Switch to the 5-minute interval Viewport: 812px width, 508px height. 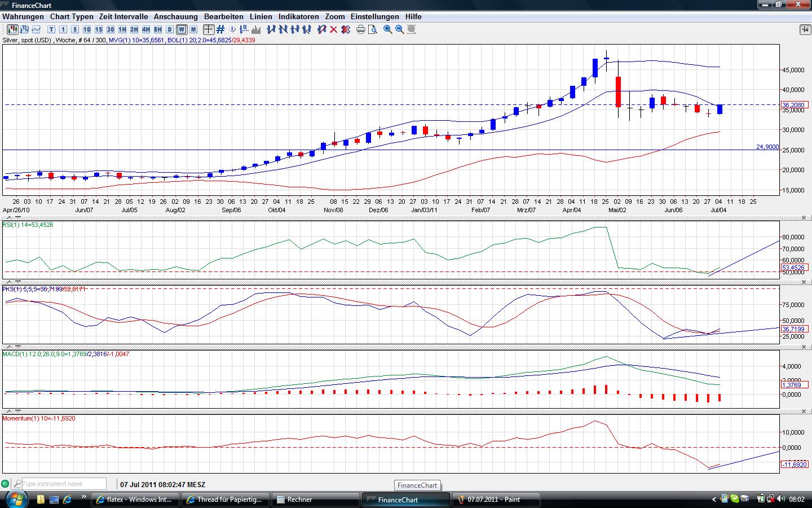[75, 29]
